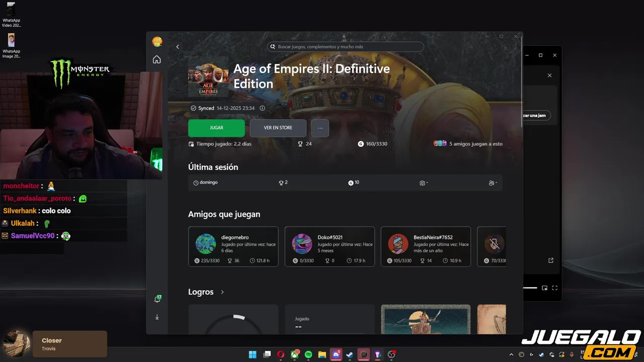Open downloads arrow in Xbox sidebar
The height and width of the screenshot is (362, 644).
pos(157,317)
